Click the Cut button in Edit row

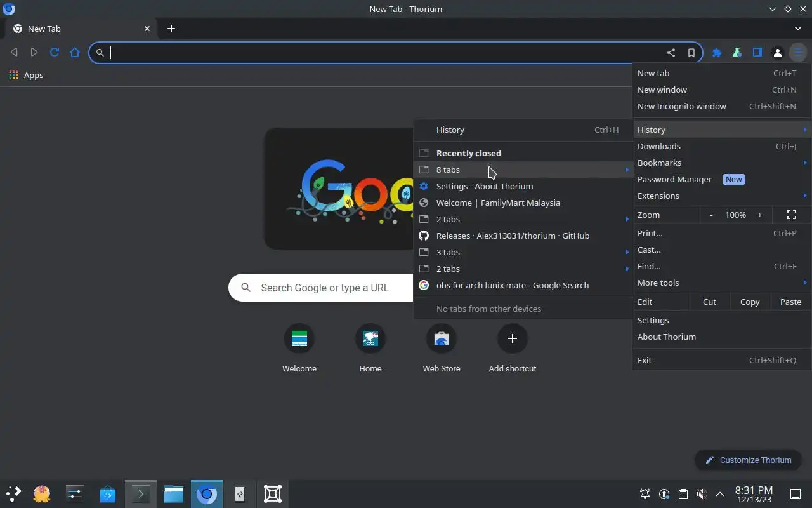[709, 302]
